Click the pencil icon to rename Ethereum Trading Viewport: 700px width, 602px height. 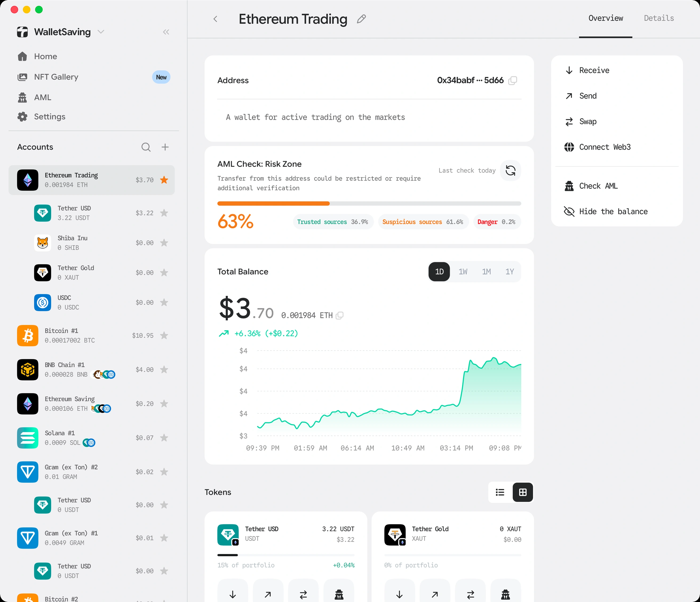tap(361, 19)
